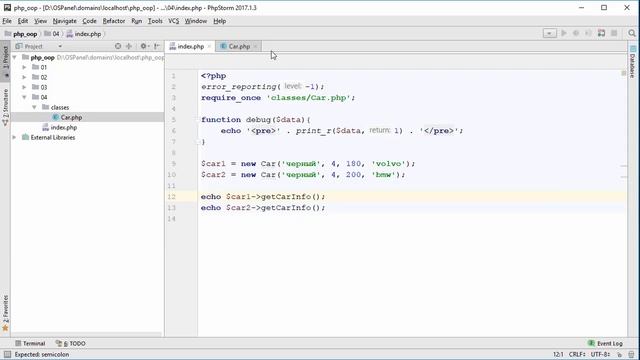Viewport: 640px width, 360px height.
Task: Change UTF-8 file encoding in status bar
Action: click(x=600, y=354)
